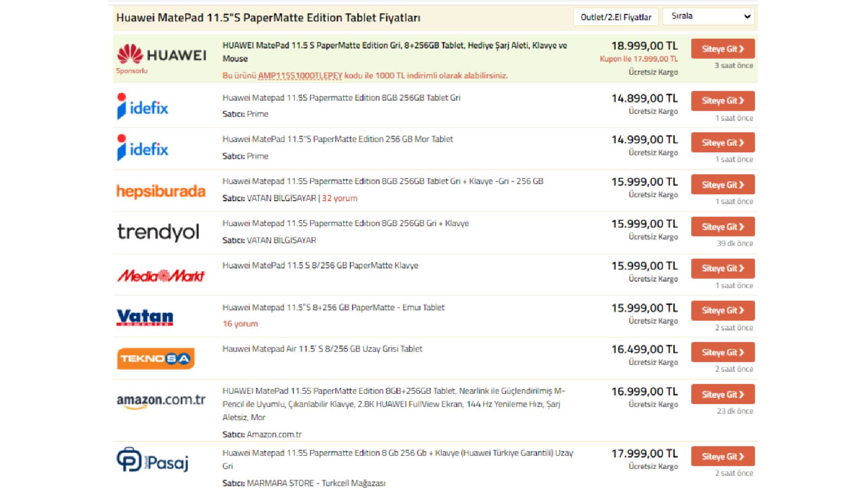Click the 14.899,00 TL price
The height and width of the screenshot is (488, 868).
(x=645, y=98)
